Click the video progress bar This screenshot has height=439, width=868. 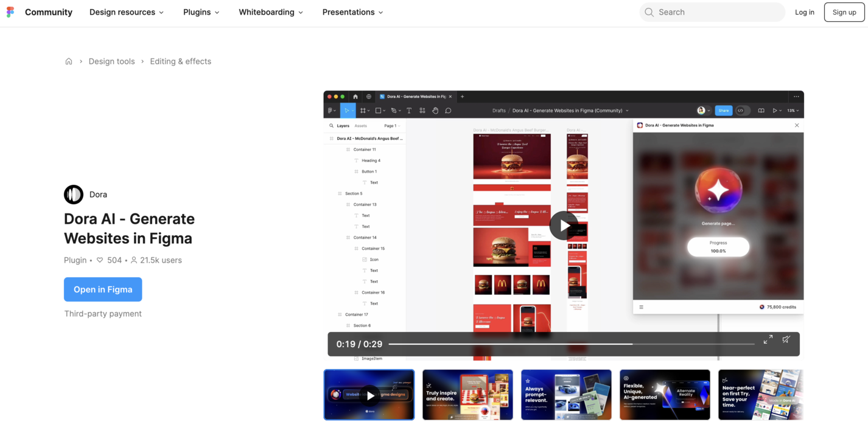point(571,344)
